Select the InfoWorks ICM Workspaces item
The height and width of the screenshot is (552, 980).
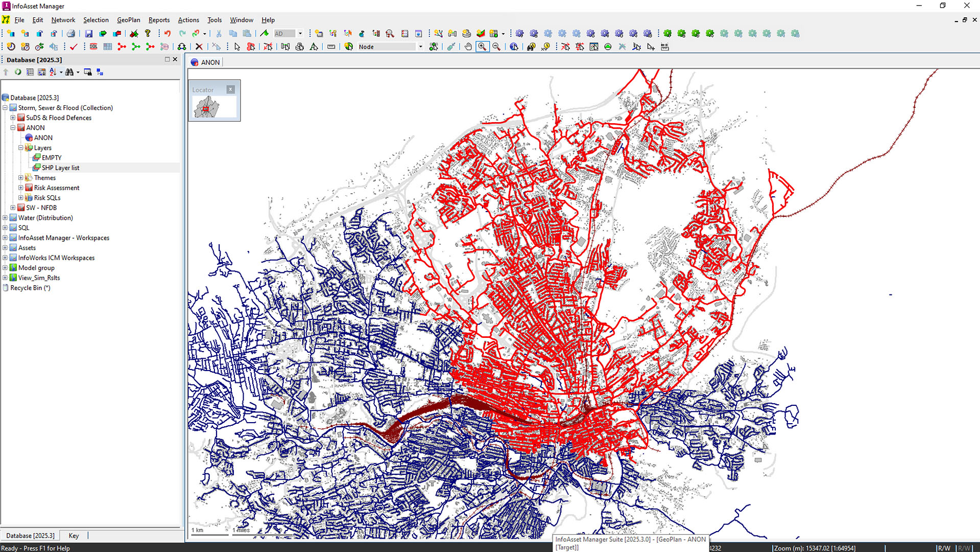pyautogui.click(x=57, y=258)
